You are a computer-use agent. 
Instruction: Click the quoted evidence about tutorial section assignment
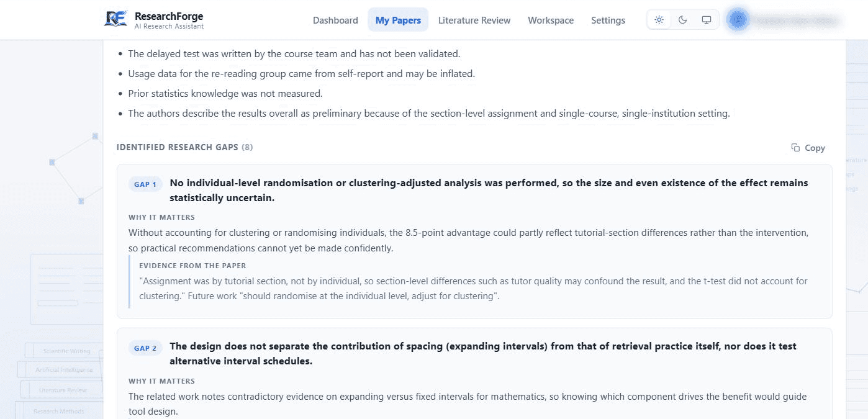pyautogui.click(x=473, y=289)
